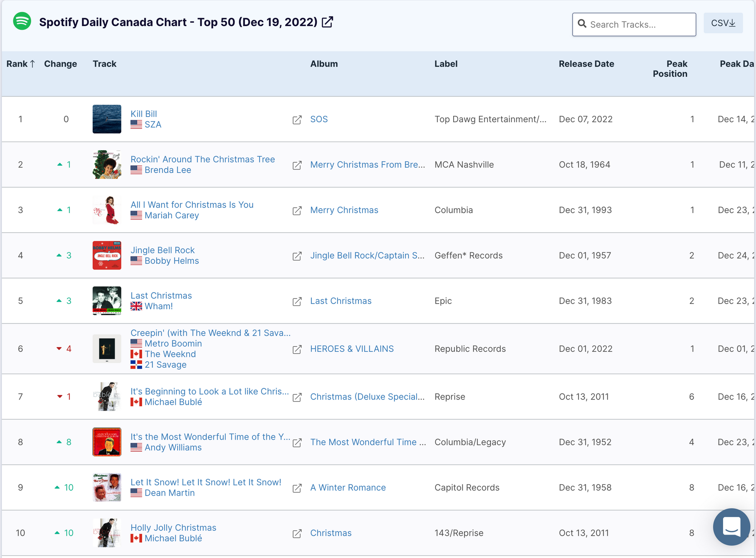Open Christmas album link in row 10
The width and height of the screenshot is (756, 558).
(x=331, y=533)
